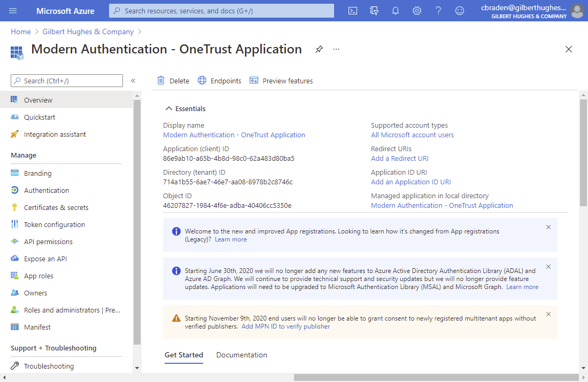Dismiss the App registrations welcome banner

[548, 227]
